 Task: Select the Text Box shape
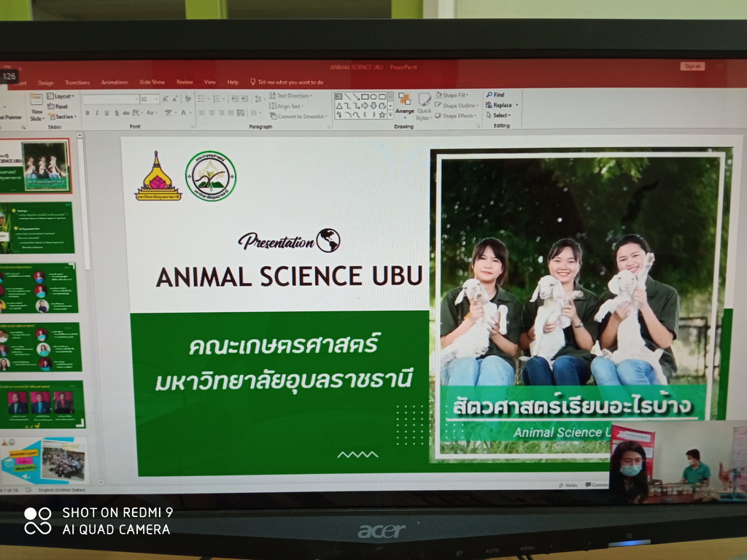pos(338,97)
